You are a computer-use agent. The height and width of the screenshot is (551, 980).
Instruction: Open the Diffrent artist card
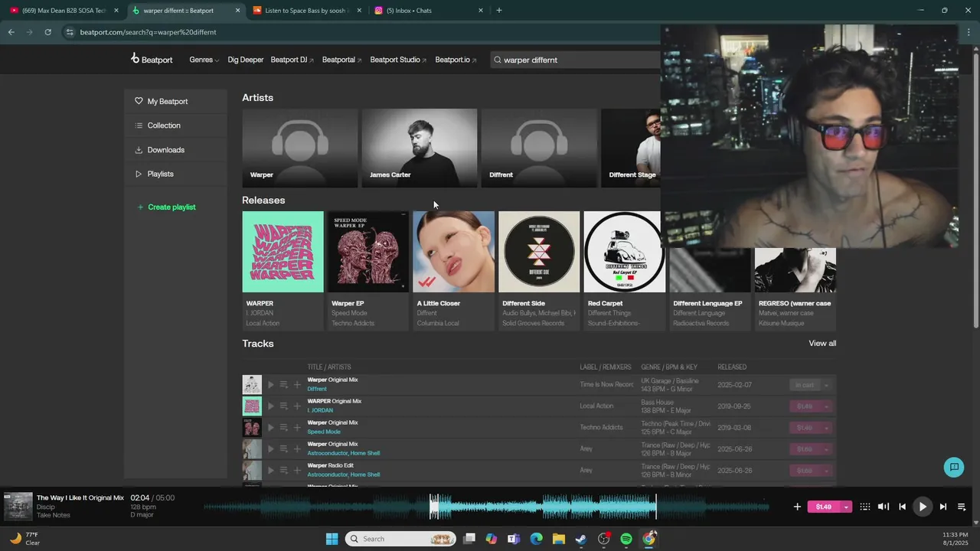(x=539, y=148)
